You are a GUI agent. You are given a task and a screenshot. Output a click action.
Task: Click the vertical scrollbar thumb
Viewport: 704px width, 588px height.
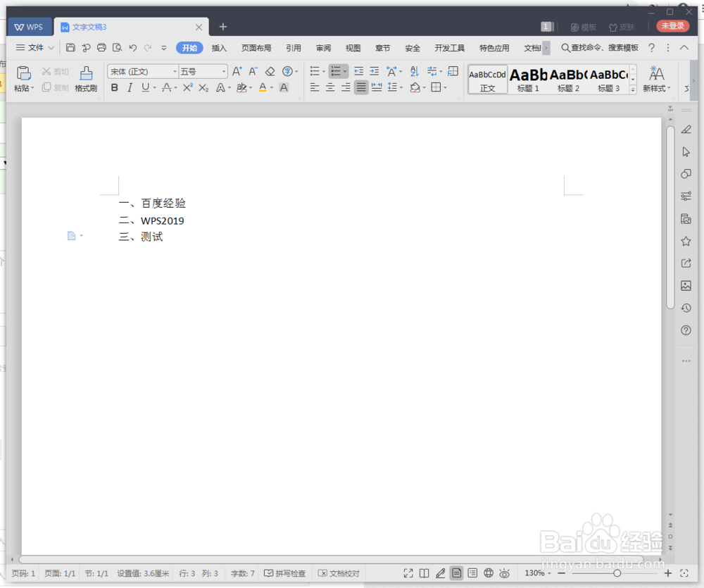670,218
